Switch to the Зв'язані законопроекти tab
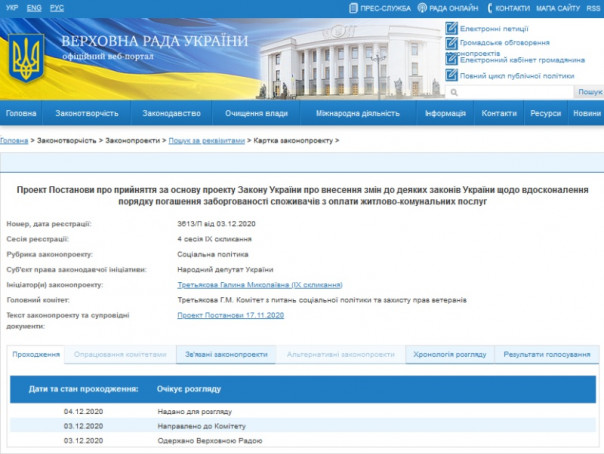 point(227,355)
